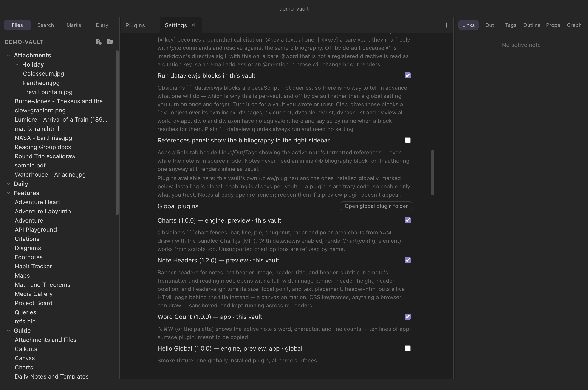
Task: Expand the Daily folder chevron
Action: (x=8, y=184)
